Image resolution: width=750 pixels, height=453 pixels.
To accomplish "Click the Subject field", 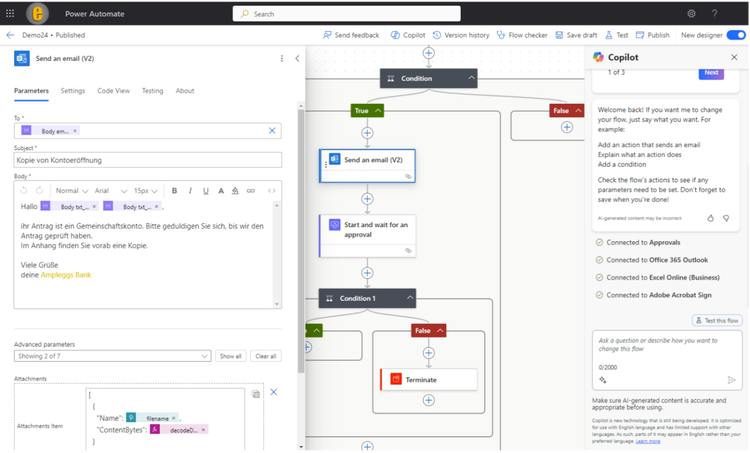I will pyautogui.click(x=148, y=160).
